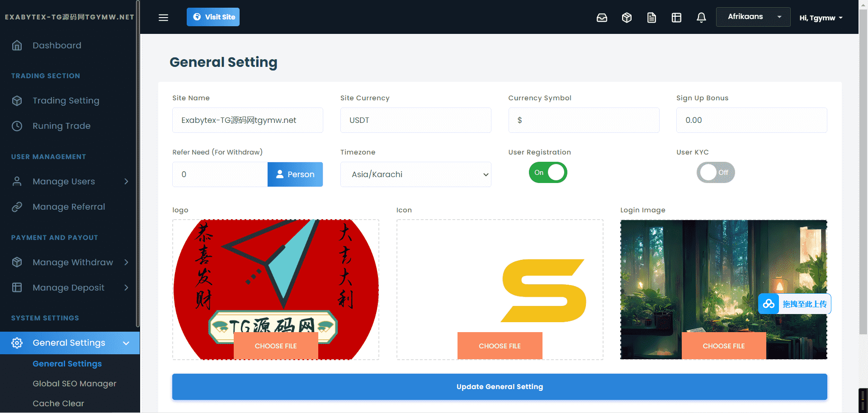Click the Dashboard home icon
The width and height of the screenshot is (868, 413).
pyautogui.click(x=17, y=46)
